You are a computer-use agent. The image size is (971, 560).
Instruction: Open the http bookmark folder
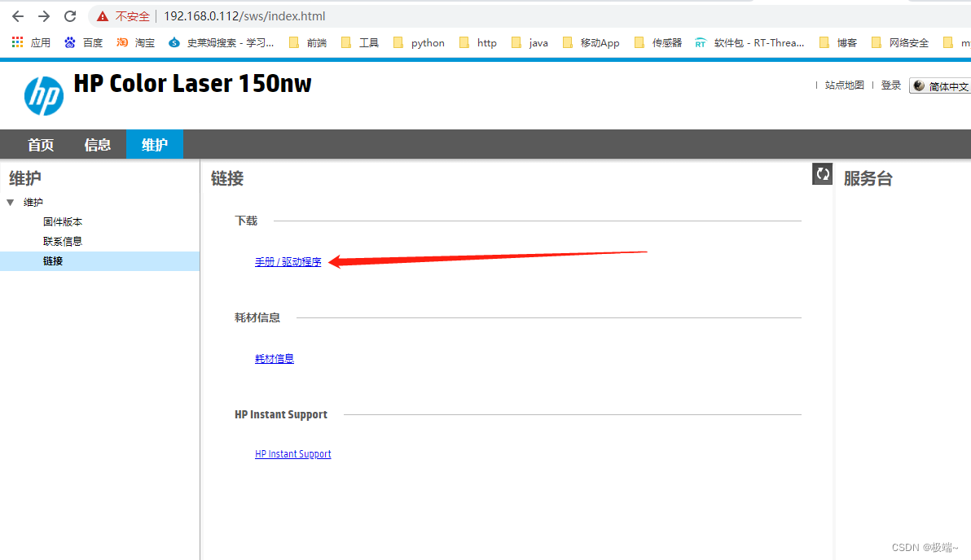tap(478, 42)
